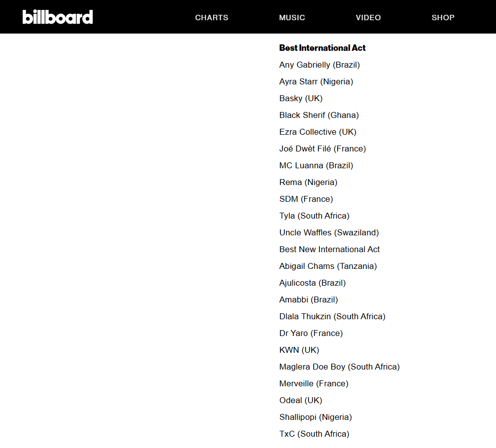Click Uncle Waffles (Swaziland) nominee

[x=329, y=233]
